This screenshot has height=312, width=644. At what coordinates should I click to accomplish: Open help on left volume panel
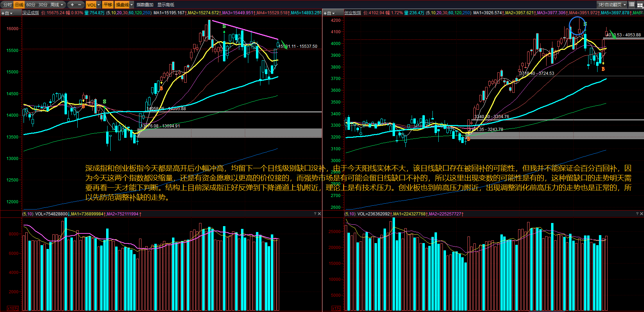pyautogui.click(x=315, y=214)
